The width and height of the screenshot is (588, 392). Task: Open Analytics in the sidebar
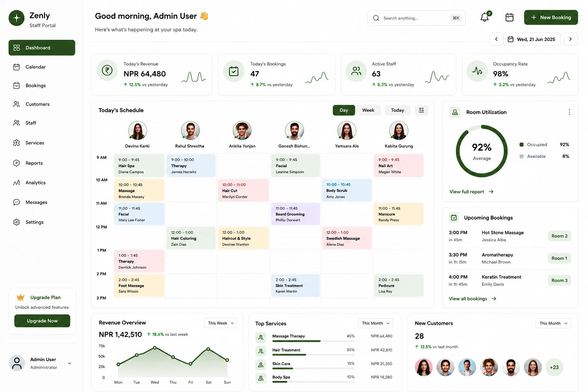[x=42, y=183]
